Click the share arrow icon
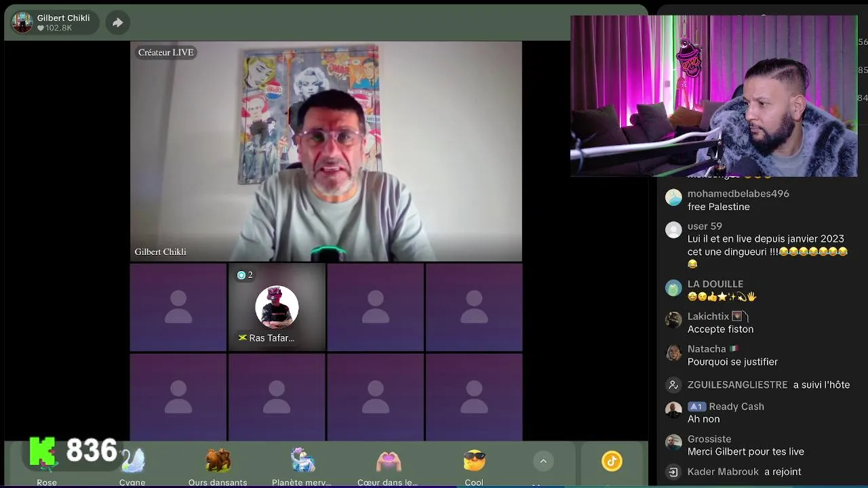This screenshot has width=868, height=488. pyautogui.click(x=117, y=23)
